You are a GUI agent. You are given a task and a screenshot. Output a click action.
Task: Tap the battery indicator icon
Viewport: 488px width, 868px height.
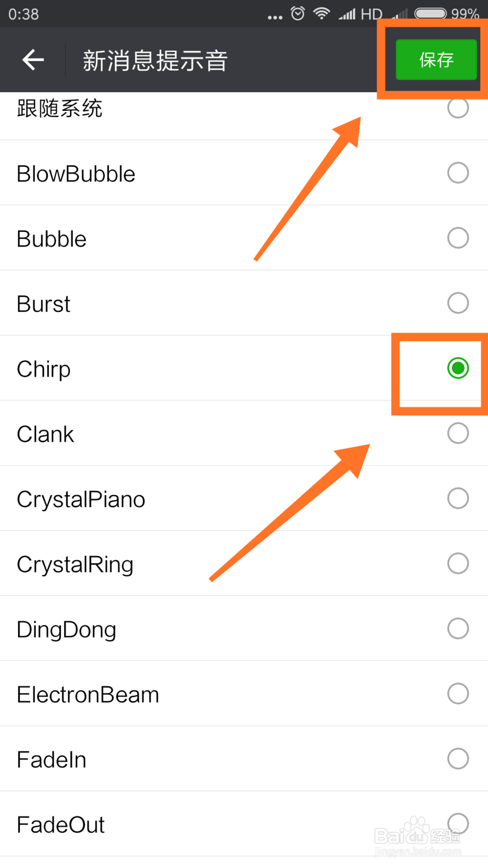pyautogui.click(x=430, y=13)
